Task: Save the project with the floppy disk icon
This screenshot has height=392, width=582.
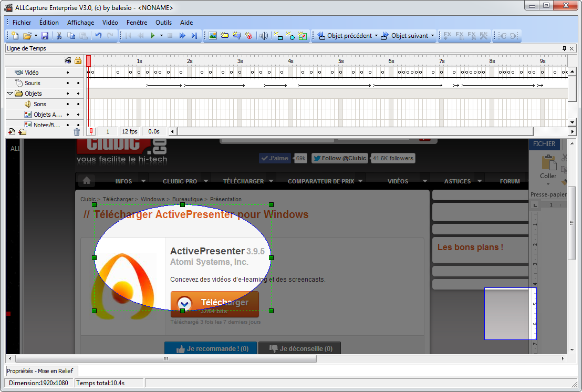Action: click(45, 36)
